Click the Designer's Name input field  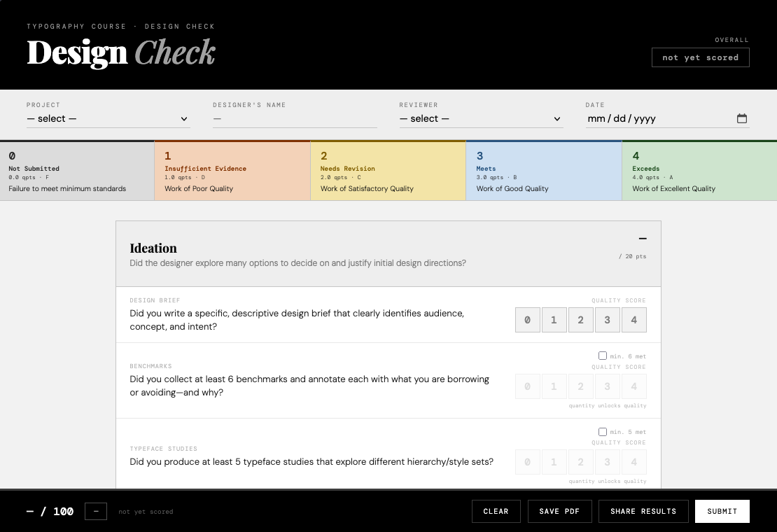tap(295, 118)
